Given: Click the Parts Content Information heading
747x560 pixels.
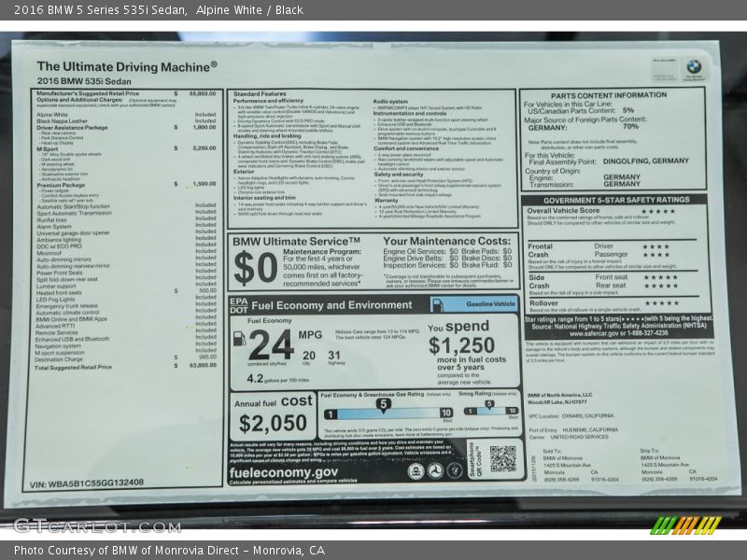Looking at the screenshot, I should point(608,95).
